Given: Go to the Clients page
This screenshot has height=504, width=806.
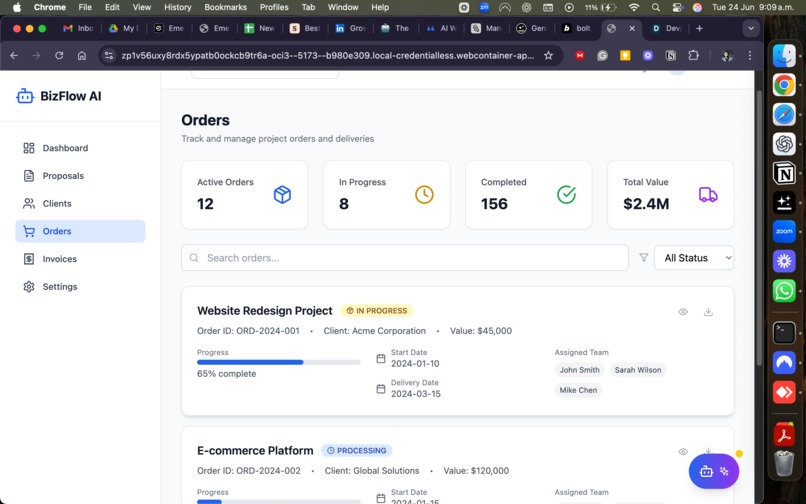Looking at the screenshot, I should 80,204.
